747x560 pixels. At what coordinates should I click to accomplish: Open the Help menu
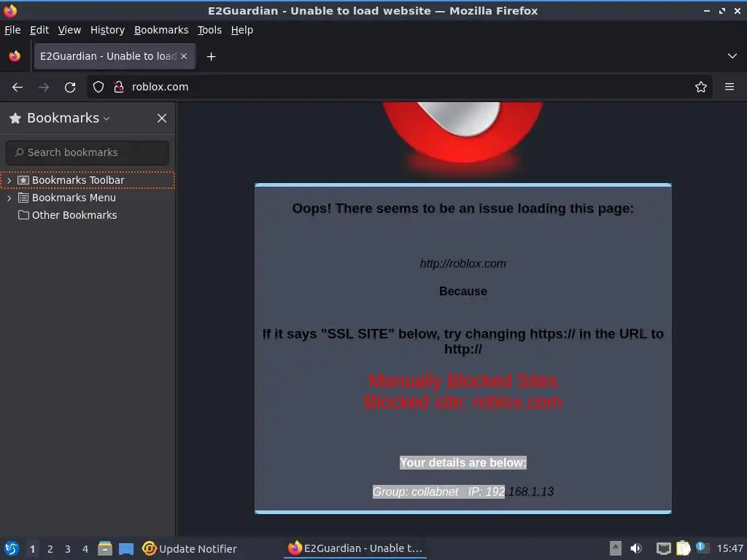pos(242,30)
